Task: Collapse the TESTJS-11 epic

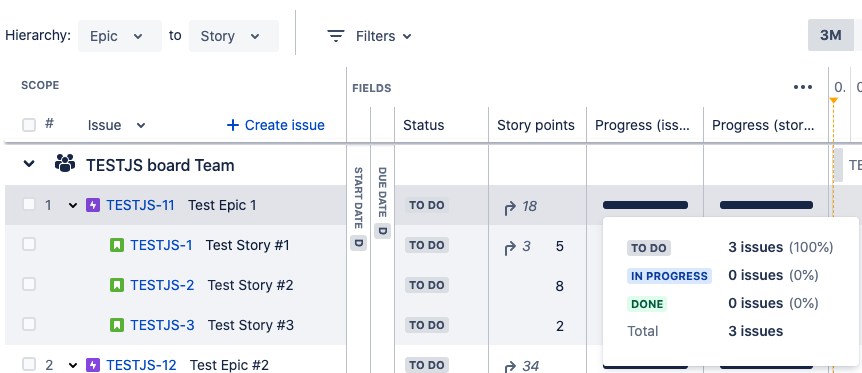Action: pyautogui.click(x=73, y=206)
